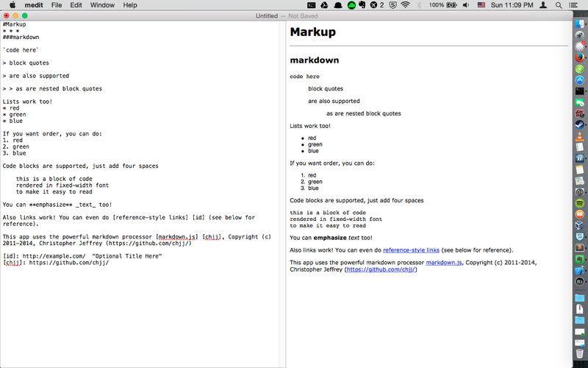Open https://github.com/chjj/ preview link
This screenshot has height=368, width=588.
[381, 269]
